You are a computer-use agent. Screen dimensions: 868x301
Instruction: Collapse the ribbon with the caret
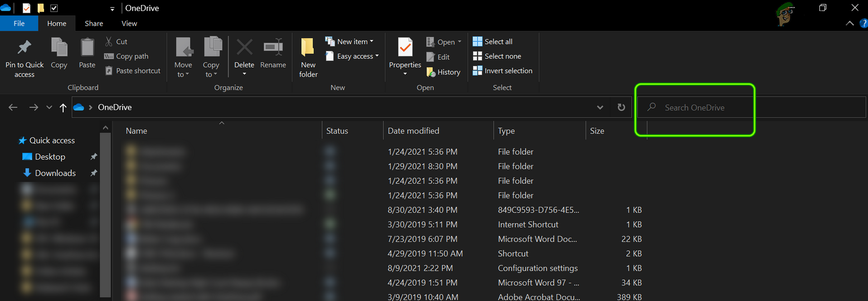[849, 24]
